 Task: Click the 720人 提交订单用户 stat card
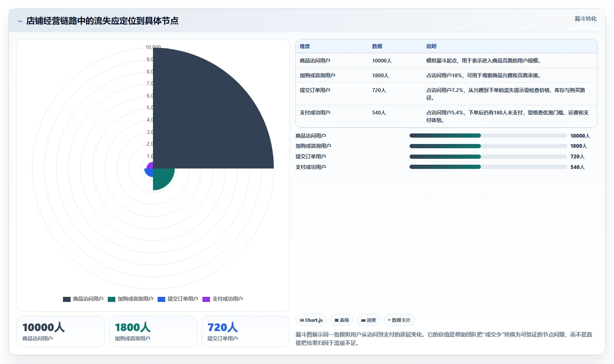point(246,331)
